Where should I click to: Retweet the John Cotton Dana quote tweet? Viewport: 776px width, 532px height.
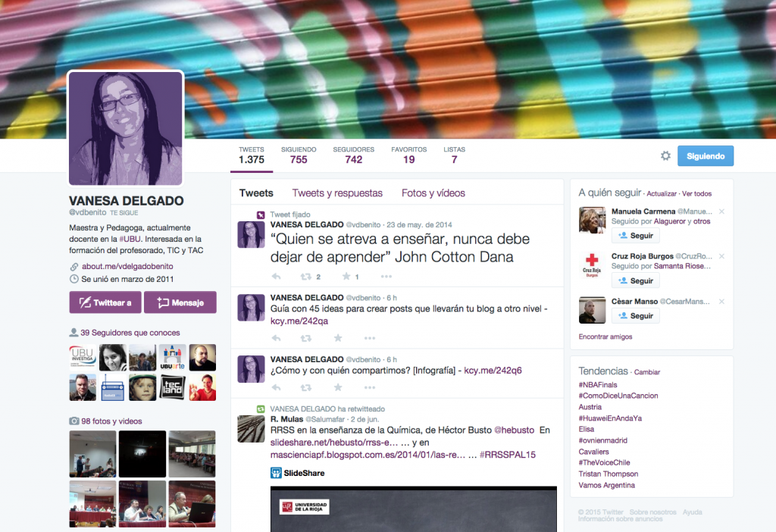point(306,276)
